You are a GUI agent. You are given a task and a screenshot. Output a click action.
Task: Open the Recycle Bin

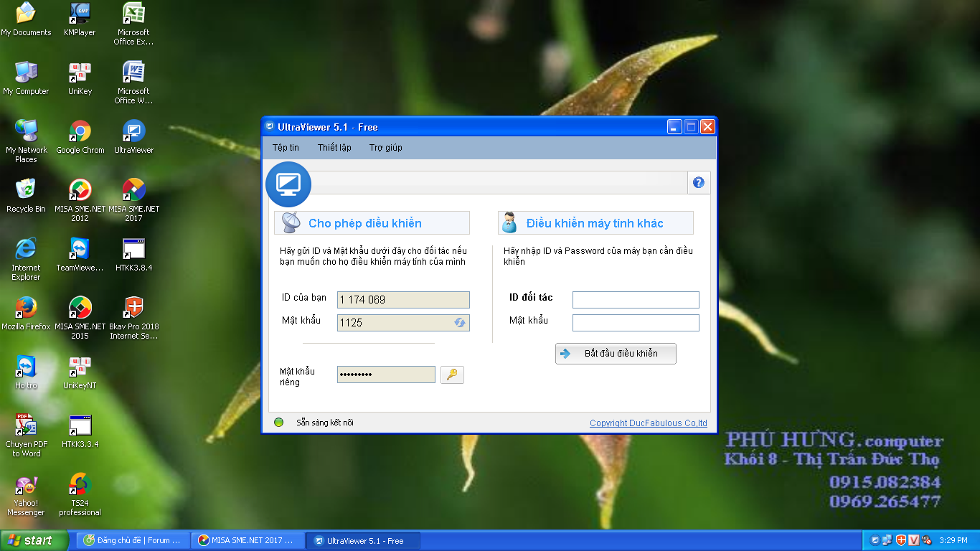[x=26, y=196]
